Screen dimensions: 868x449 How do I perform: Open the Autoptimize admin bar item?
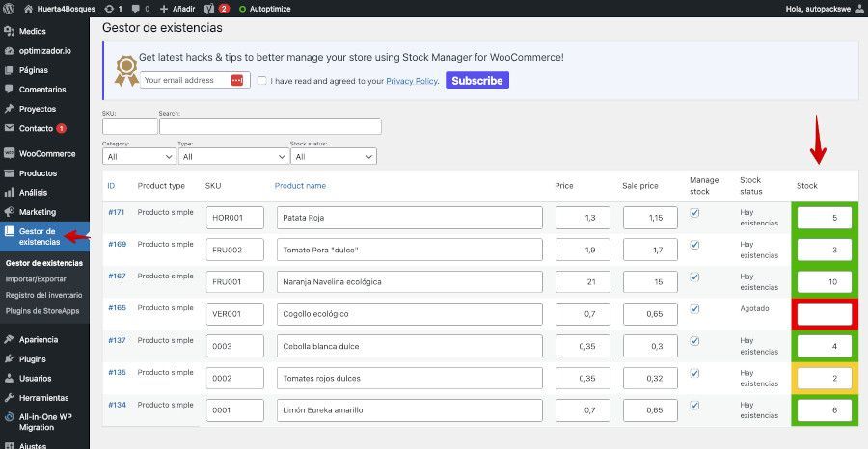pyautogui.click(x=264, y=9)
